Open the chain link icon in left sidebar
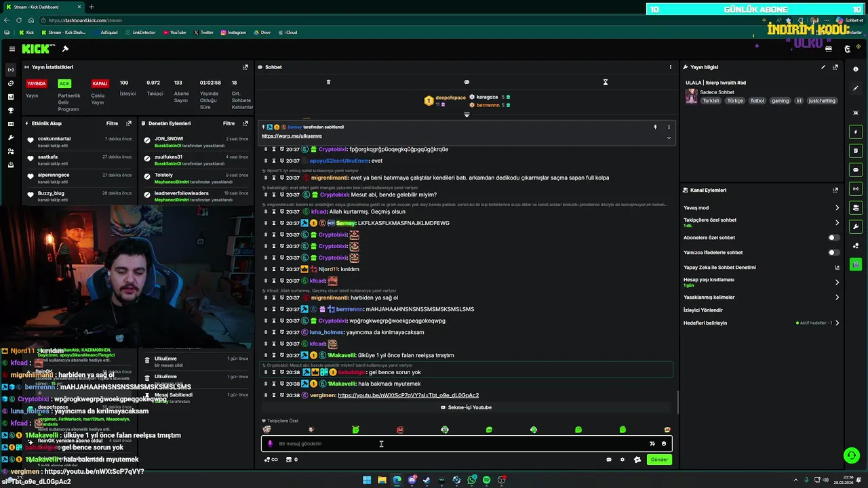This screenshot has height=488, width=868. click(10, 83)
